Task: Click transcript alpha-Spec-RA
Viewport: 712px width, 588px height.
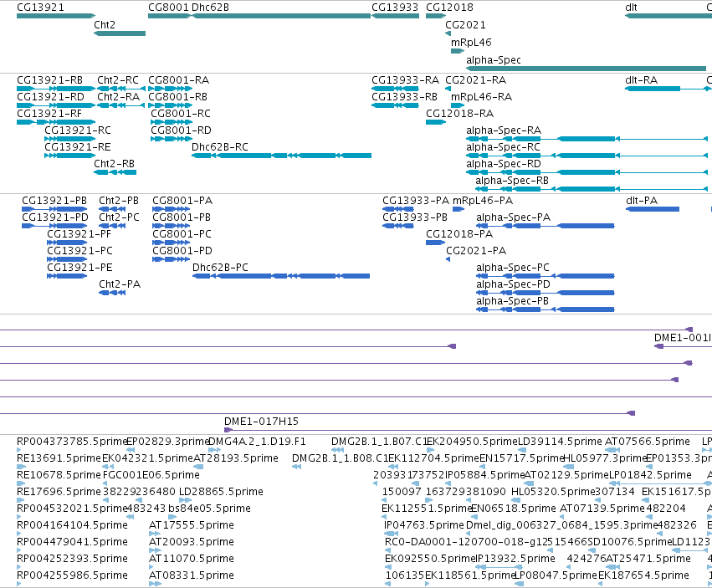Action: (x=587, y=139)
